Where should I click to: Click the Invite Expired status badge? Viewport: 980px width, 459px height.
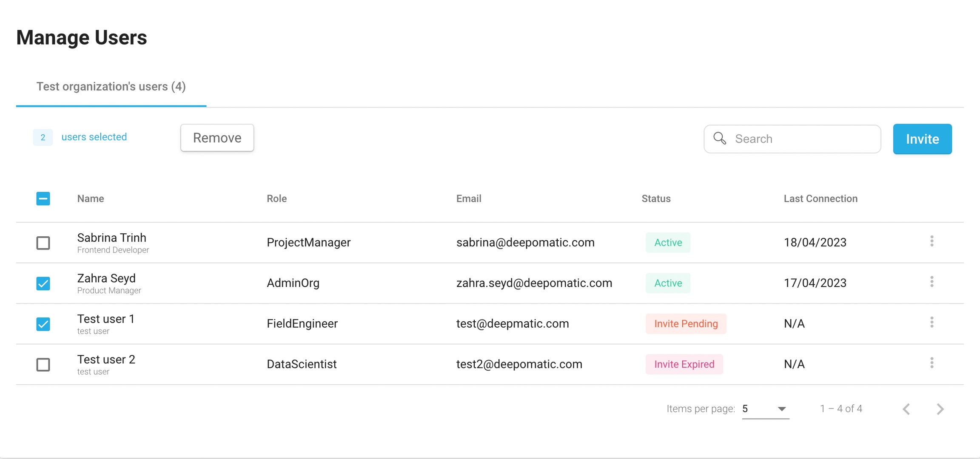point(684,364)
